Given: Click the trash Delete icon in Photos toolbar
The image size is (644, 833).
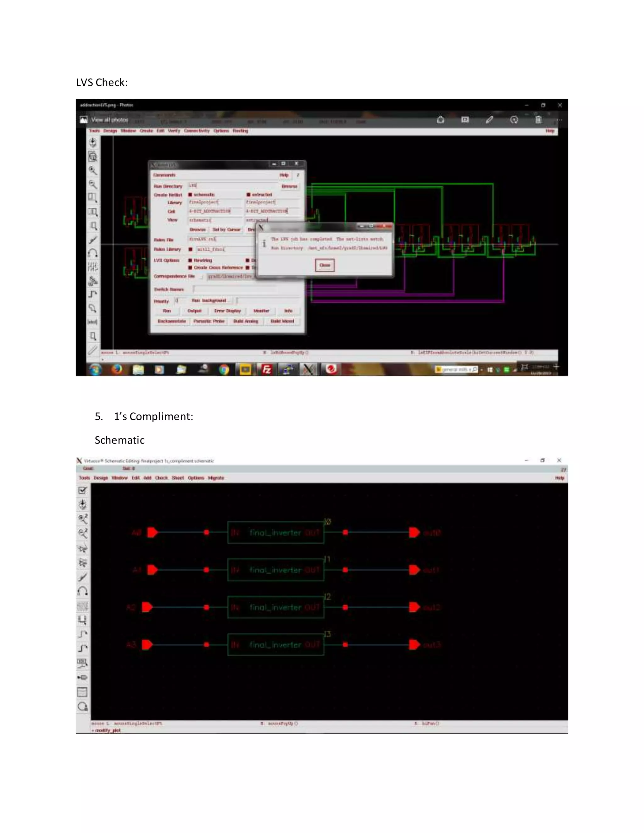Looking at the screenshot, I should [x=538, y=120].
